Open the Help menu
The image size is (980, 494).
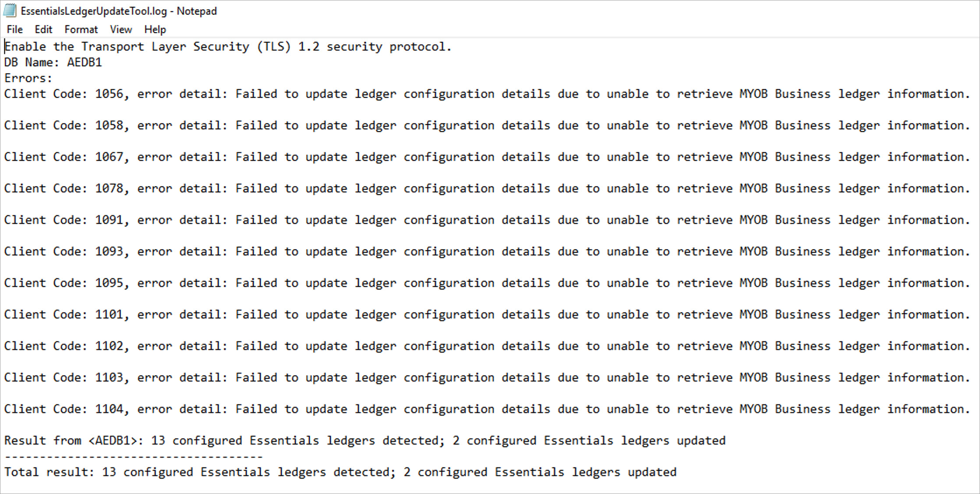pyautogui.click(x=155, y=29)
